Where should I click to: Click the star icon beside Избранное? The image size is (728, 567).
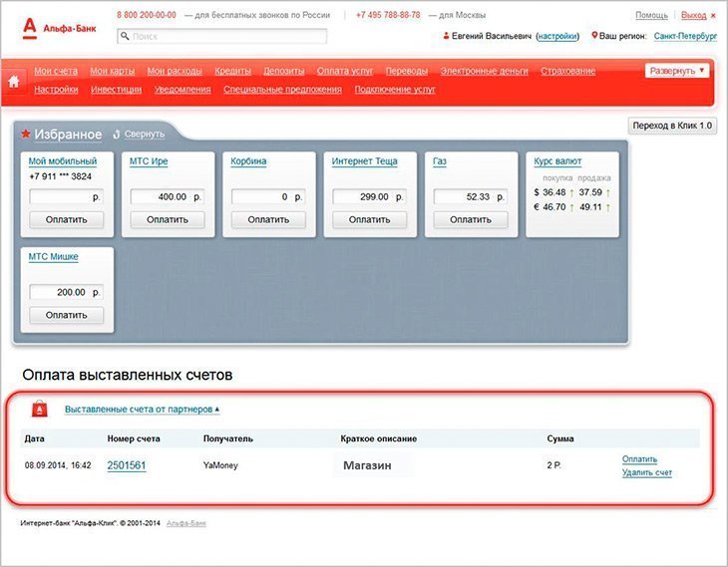click(x=26, y=135)
